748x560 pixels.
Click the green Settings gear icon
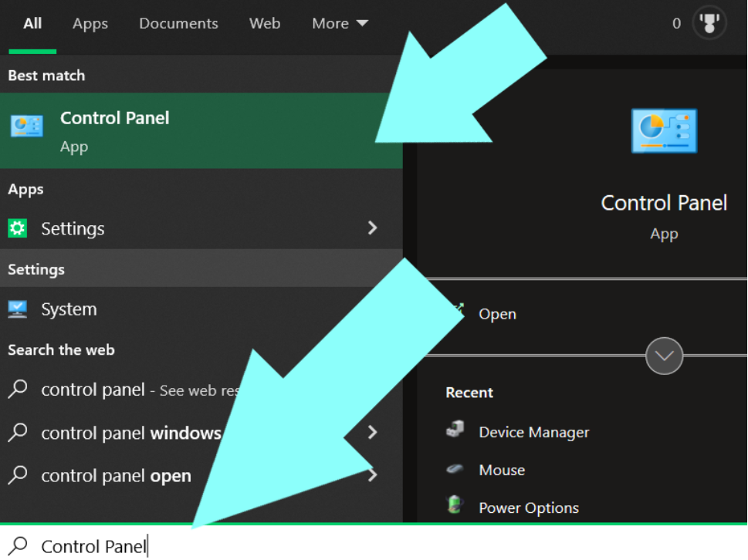(18, 228)
